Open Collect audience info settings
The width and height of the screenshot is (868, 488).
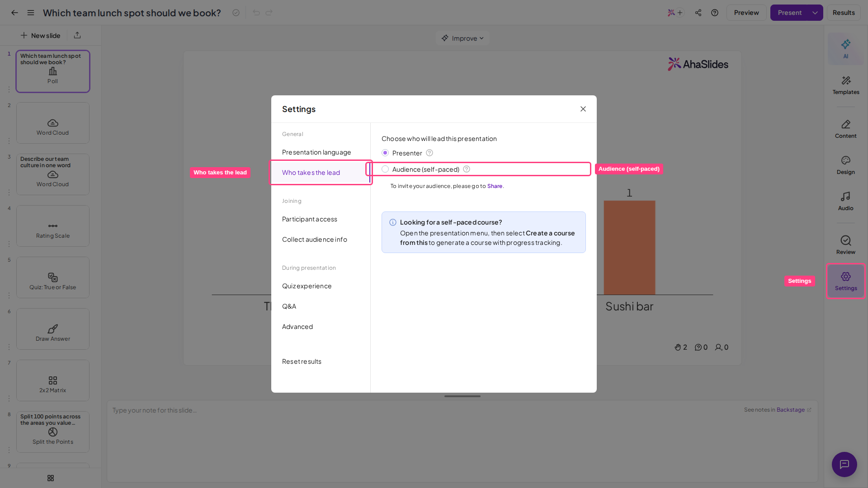point(321,239)
